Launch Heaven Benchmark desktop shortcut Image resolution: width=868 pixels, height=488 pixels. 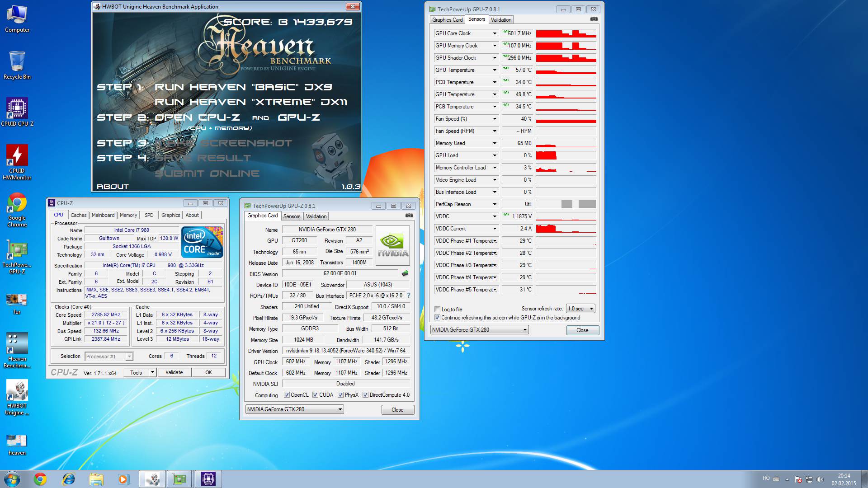click(x=17, y=351)
